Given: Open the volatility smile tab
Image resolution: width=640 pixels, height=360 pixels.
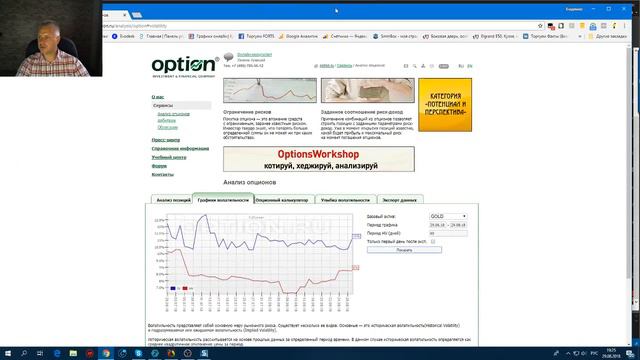Looking at the screenshot, I should pos(345,200).
